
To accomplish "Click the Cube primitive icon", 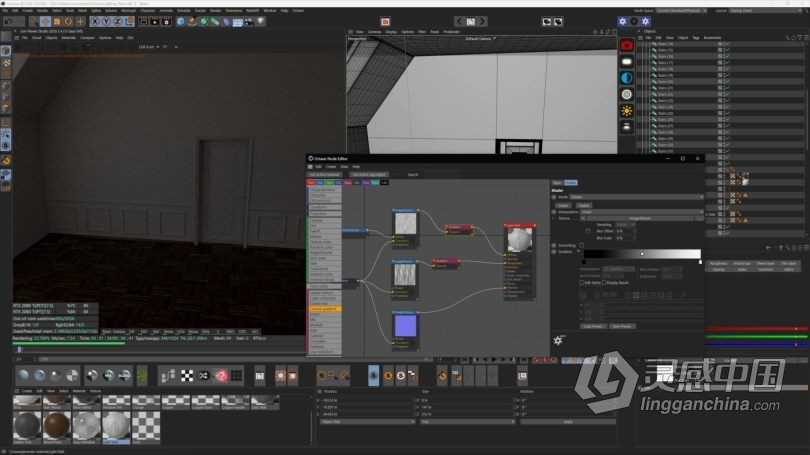I will click(x=181, y=22).
